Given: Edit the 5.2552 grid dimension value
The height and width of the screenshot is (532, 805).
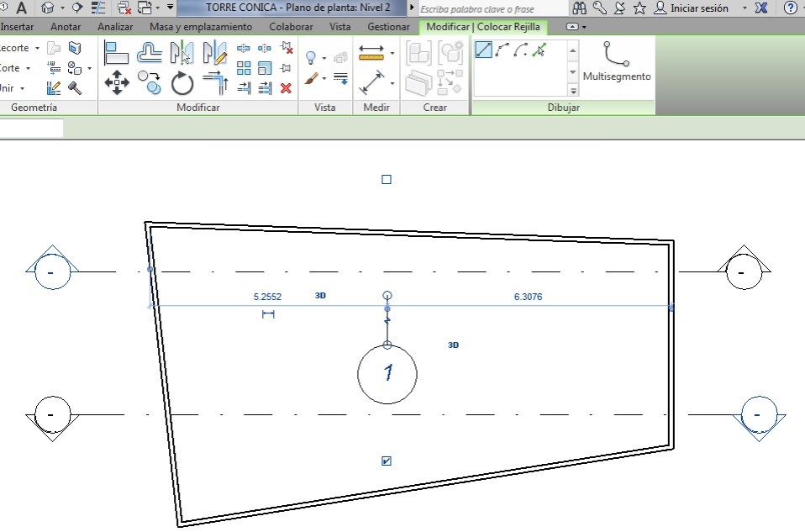Looking at the screenshot, I should click(x=266, y=296).
